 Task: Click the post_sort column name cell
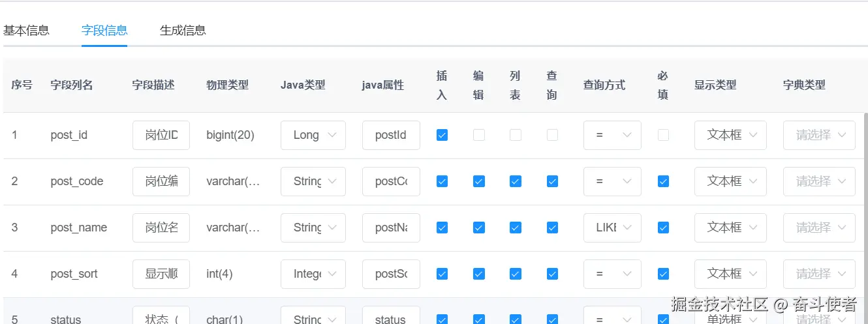click(x=74, y=274)
